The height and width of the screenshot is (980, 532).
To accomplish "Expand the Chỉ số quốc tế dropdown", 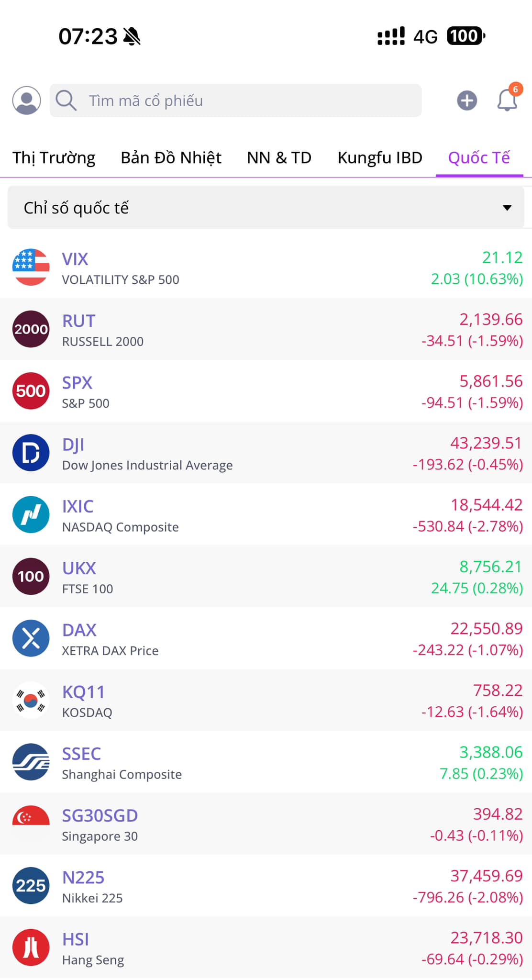I will (266, 208).
